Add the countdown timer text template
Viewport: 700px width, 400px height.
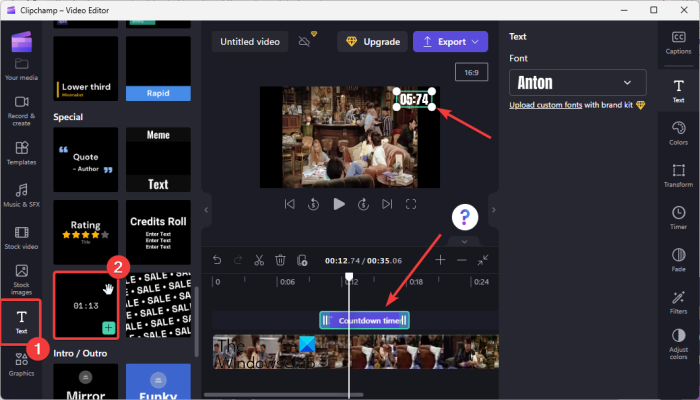[x=108, y=328]
